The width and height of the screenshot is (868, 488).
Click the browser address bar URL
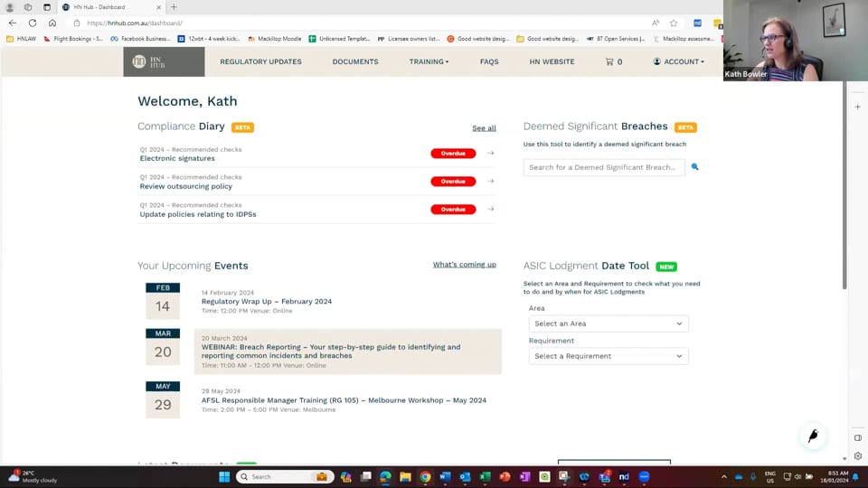pyautogui.click(x=135, y=23)
